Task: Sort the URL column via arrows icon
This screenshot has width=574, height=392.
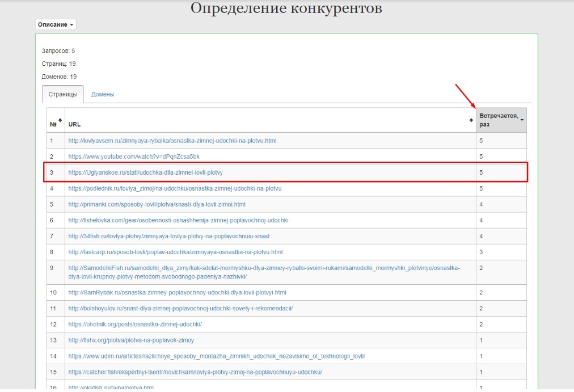Action: pos(471,120)
